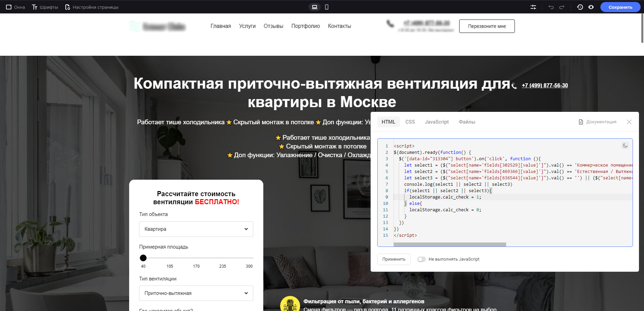
Task: Click the undo arrow icon
Action: (551, 7)
